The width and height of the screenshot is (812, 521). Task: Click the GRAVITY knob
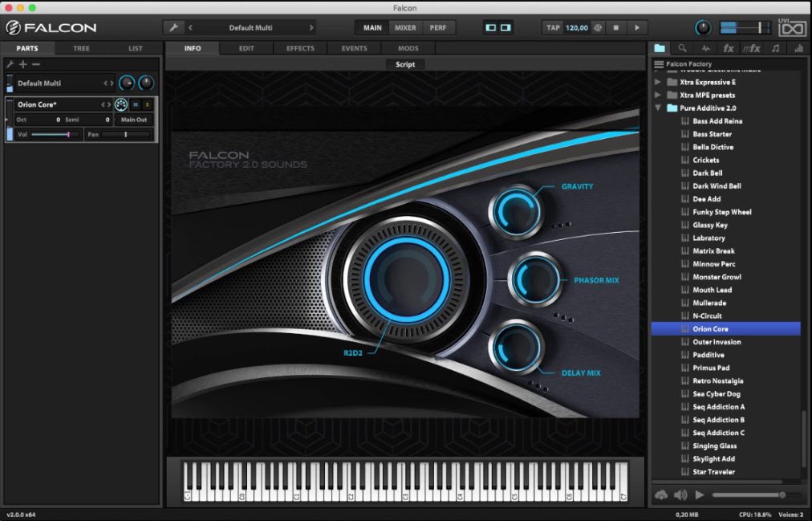point(516,212)
